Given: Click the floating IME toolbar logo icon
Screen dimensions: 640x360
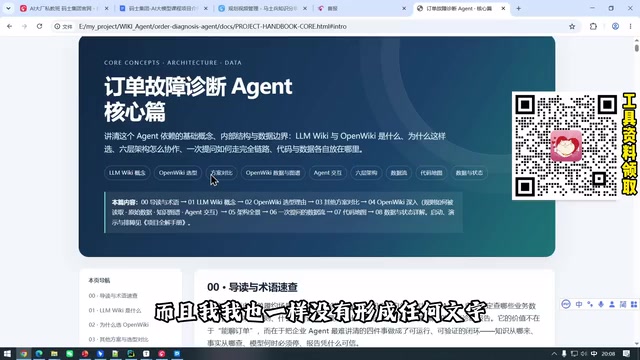Looking at the screenshot, I should [566, 304].
